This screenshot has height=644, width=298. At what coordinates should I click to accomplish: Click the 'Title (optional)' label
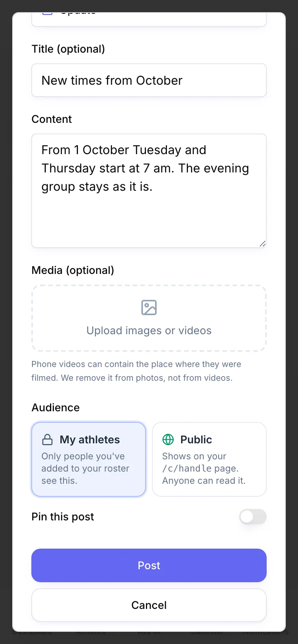click(x=68, y=49)
